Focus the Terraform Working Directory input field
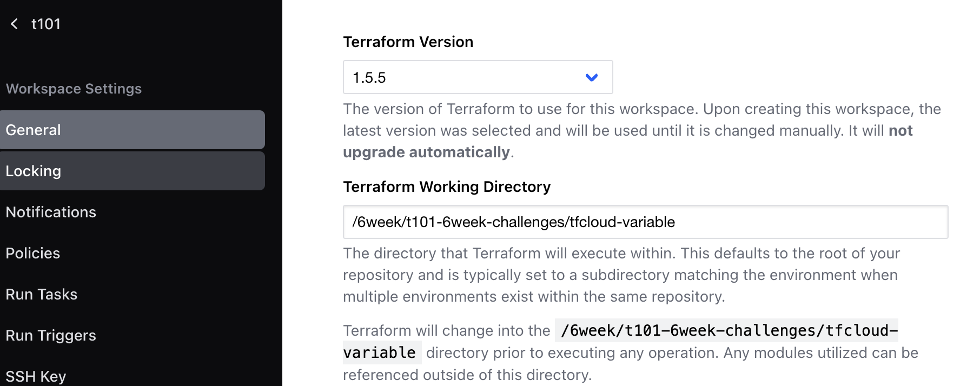 (x=645, y=222)
